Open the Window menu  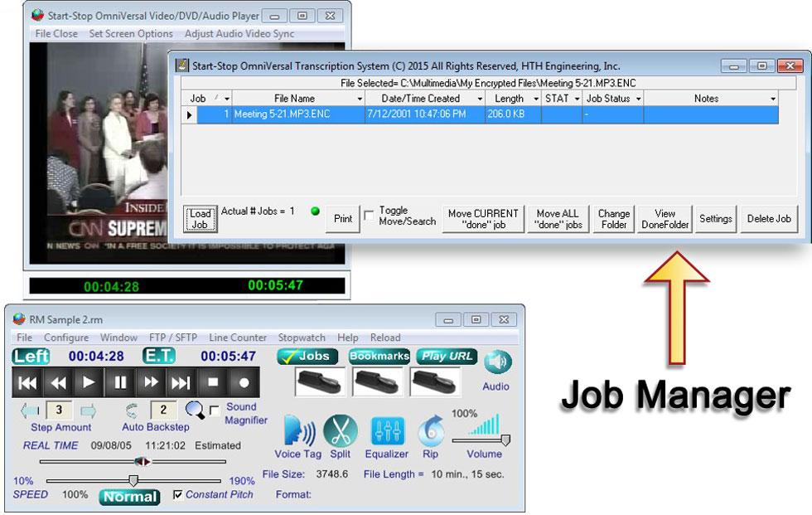118,338
